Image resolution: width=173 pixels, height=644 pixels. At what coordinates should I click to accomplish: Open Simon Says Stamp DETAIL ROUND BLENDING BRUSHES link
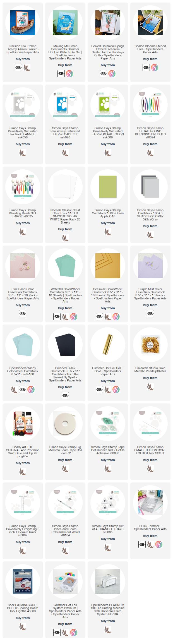click(150, 133)
